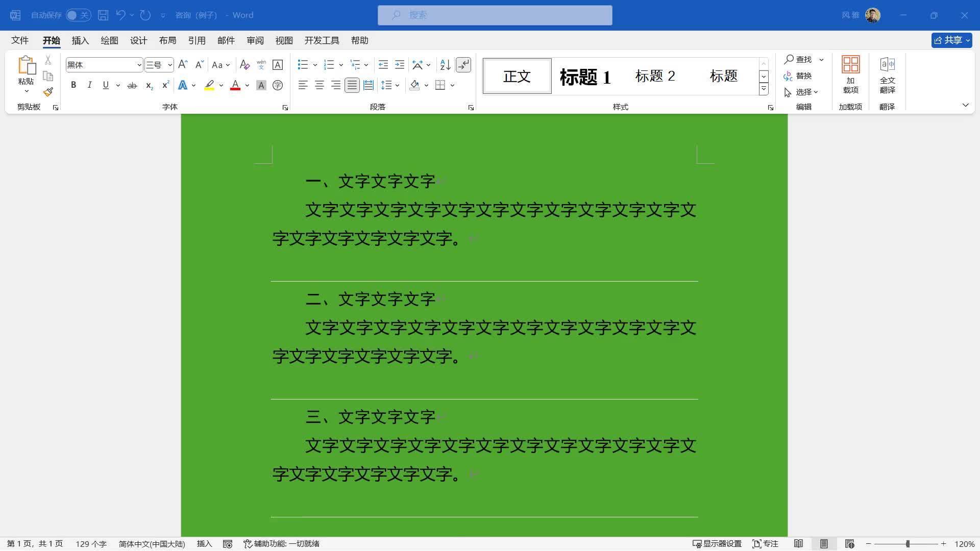
Task: Switch to Read Mode via status bar icon
Action: tap(800, 544)
